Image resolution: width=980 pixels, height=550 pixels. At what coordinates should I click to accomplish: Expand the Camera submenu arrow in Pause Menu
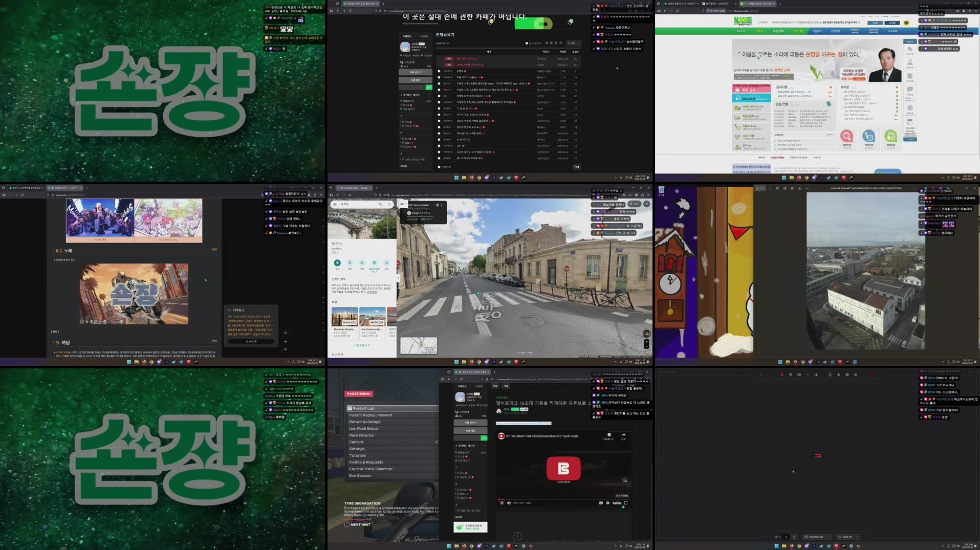coord(437,442)
